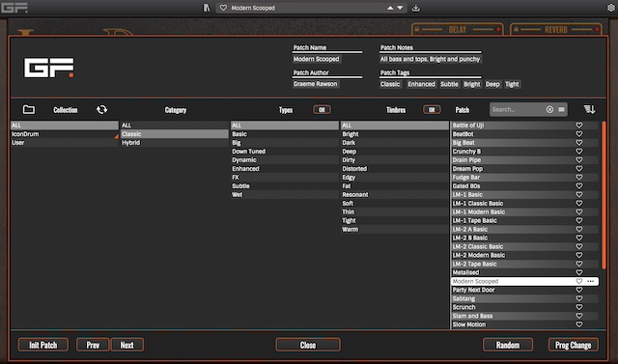
Task: Change patch sort order icon
Action: [x=589, y=109]
